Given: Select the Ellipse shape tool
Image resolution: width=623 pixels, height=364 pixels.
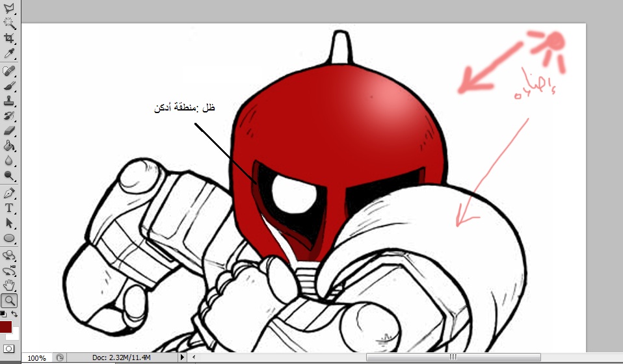Looking at the screenshot, I should coord(8,238).
